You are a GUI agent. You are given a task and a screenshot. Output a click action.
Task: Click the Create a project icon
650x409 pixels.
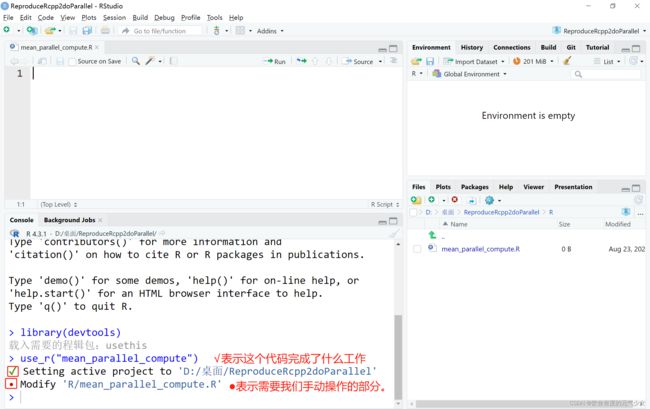coord(32,31)
